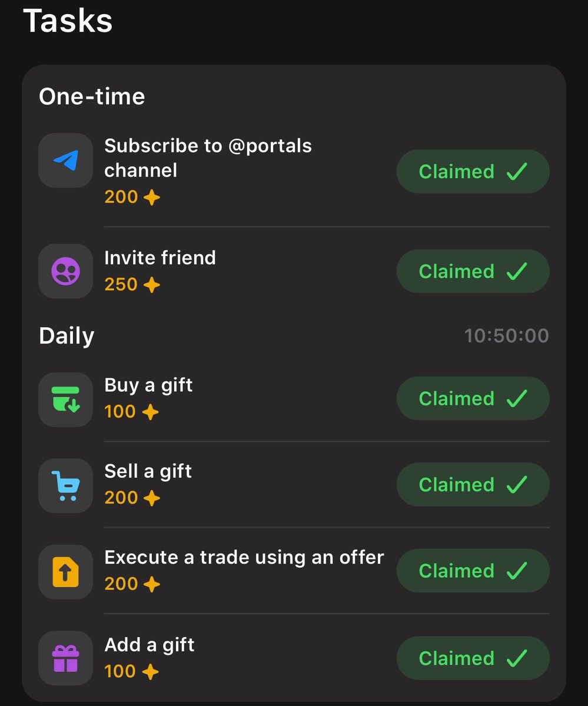Click Claimed button for Buy a gift
This screenshot has width=588, height=706.
click(x=473, y=398)
